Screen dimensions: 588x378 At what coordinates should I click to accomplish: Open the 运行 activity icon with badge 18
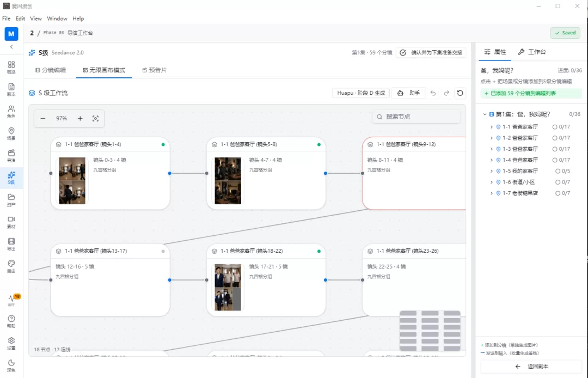(x=11, y=300)
